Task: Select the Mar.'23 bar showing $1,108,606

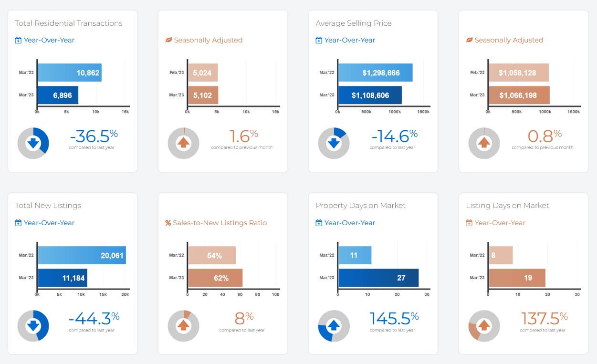Action: [x=370, y=95]
